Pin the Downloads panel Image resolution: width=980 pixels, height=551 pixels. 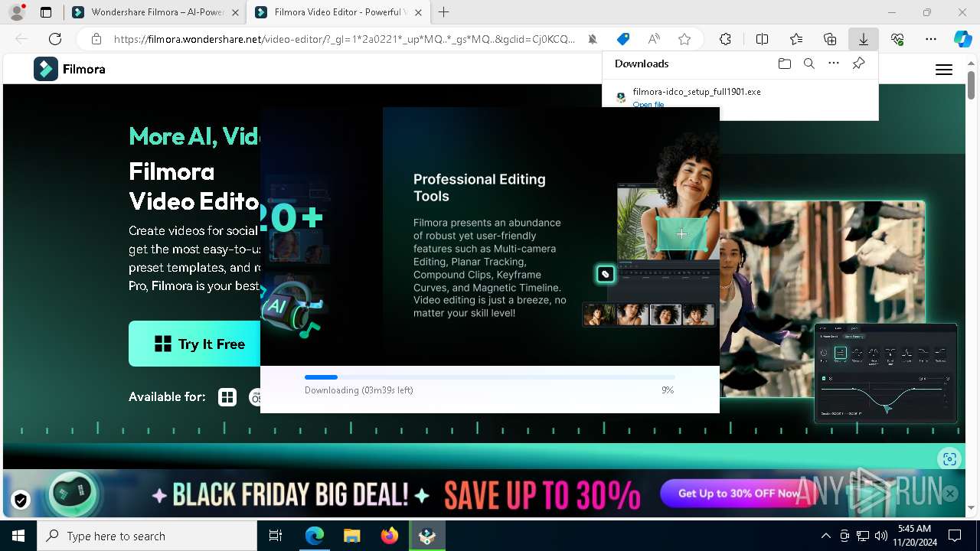858,64
